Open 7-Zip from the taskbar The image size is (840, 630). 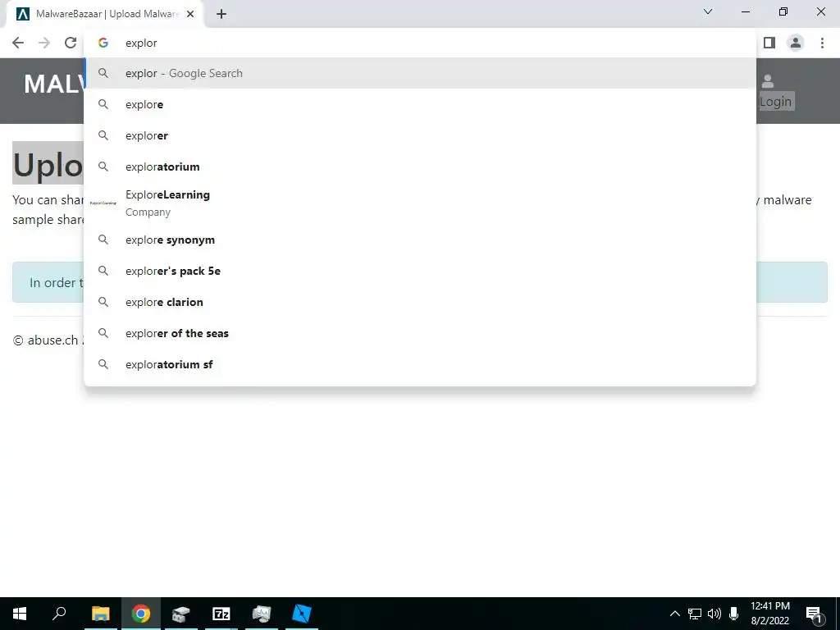pos(221,614)
